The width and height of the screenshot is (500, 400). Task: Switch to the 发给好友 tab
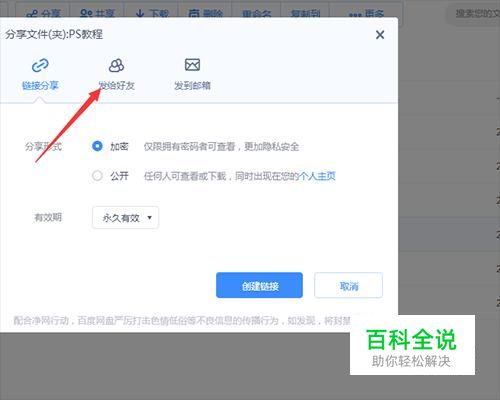116,74
